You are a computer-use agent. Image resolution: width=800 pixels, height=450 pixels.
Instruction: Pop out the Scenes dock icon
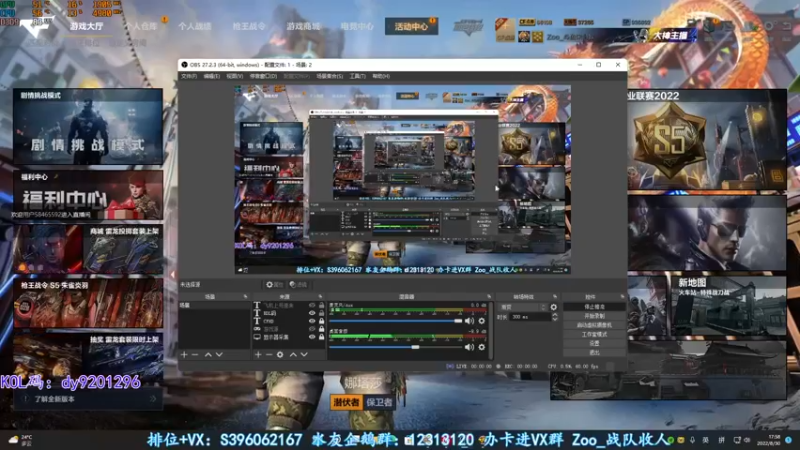[x=245, y=296]
